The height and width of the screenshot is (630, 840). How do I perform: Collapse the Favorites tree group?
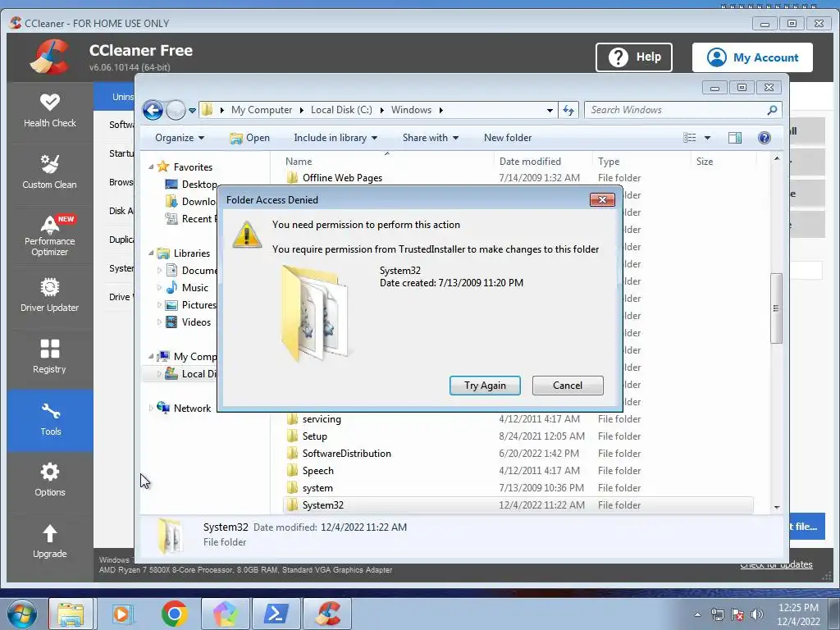[151, 167]
